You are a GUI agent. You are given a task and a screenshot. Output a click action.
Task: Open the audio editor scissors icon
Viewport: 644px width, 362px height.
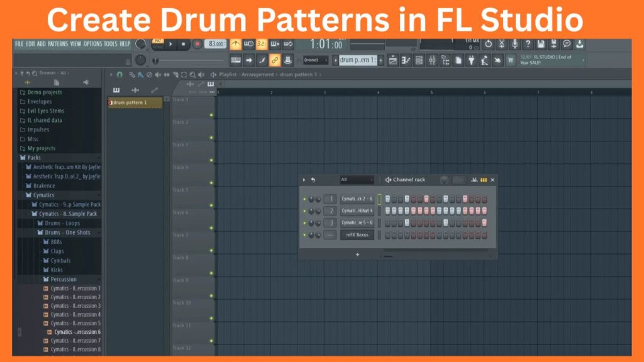point(501,44)
